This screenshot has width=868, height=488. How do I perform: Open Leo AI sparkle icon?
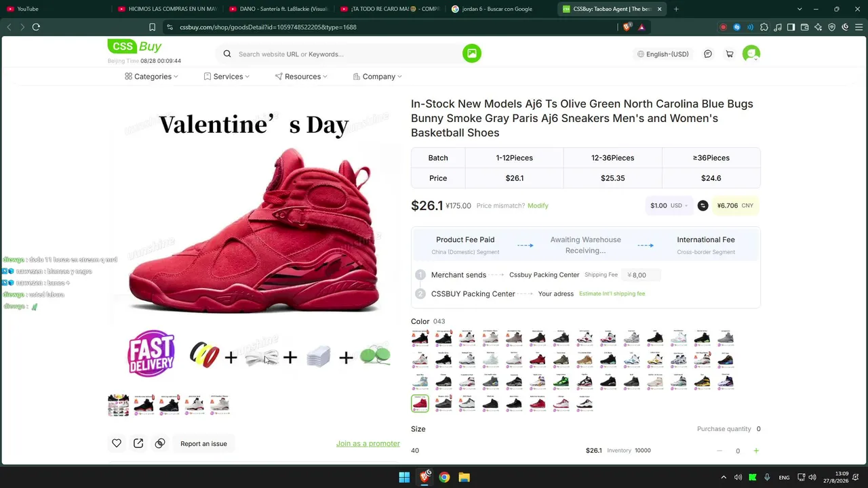point(818,27)
